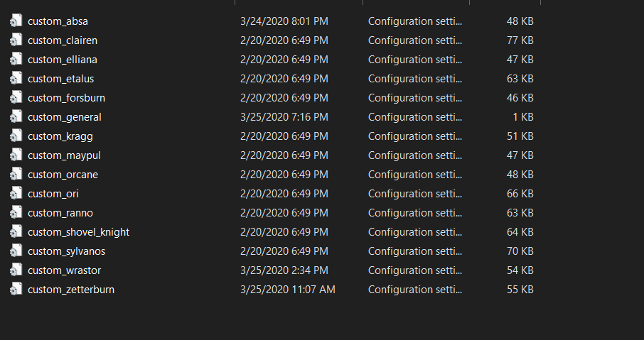Click the 77 KB file size
Image resolution: width=644 pixels, height=340 pixels.
pyautogui.click(x=520, y=40)
